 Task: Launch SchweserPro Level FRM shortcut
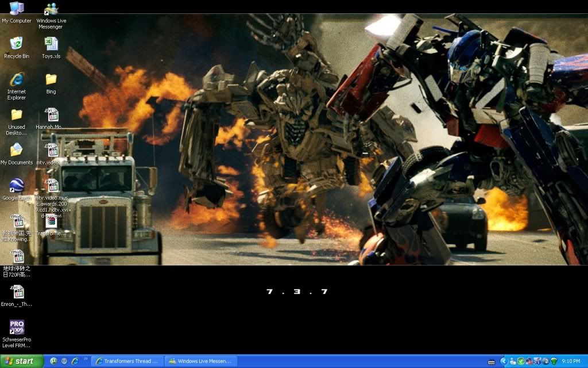(17, 328)
